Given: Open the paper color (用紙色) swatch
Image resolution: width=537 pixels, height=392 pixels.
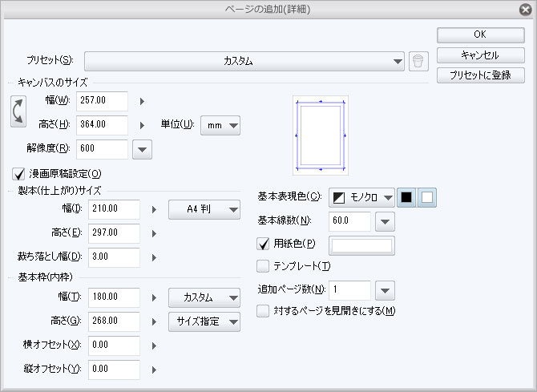Looking at the screenshot, I should tap(361, 245).
